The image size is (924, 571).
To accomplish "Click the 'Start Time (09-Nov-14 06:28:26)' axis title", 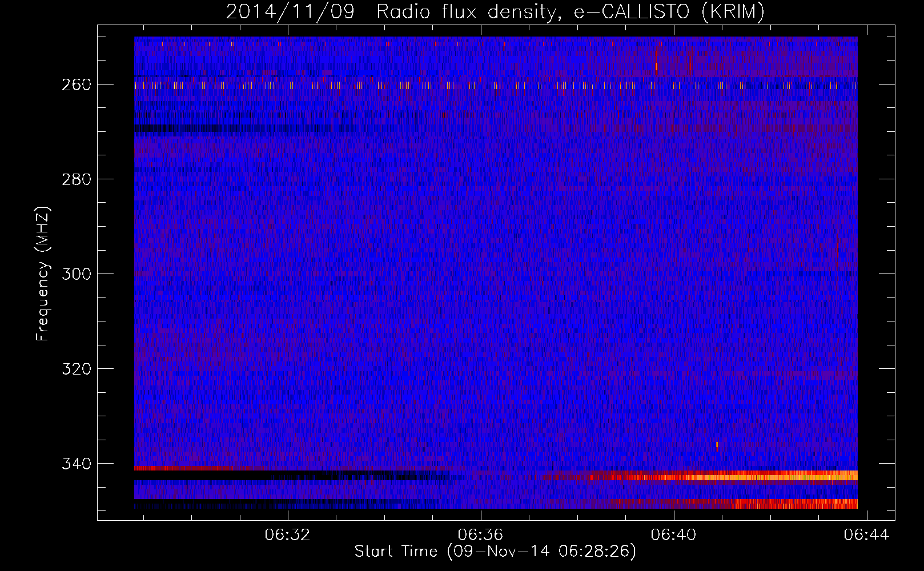I will pos(495,552).
